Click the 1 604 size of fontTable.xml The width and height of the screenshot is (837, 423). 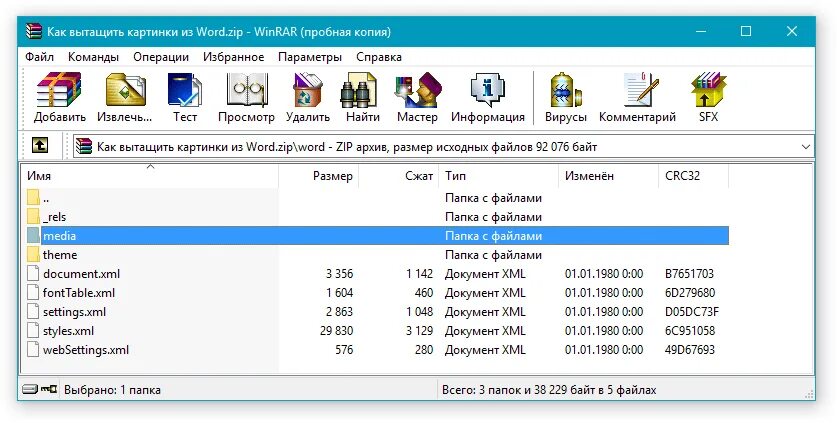(x=339, y=293)
